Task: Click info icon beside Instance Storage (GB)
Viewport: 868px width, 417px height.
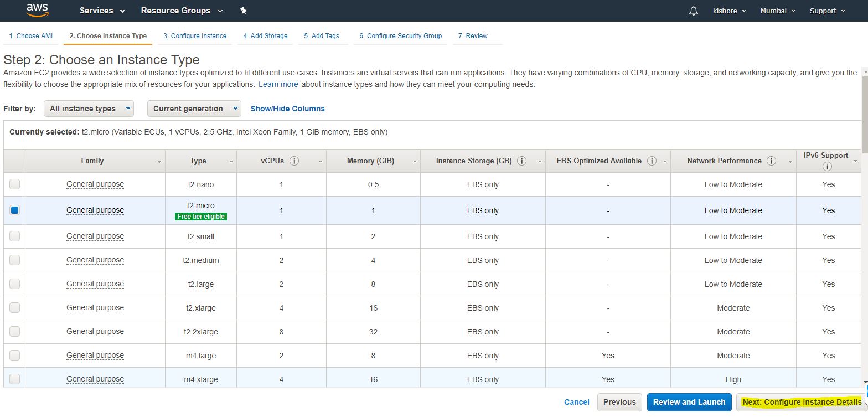Action: (x=521, y=161)
